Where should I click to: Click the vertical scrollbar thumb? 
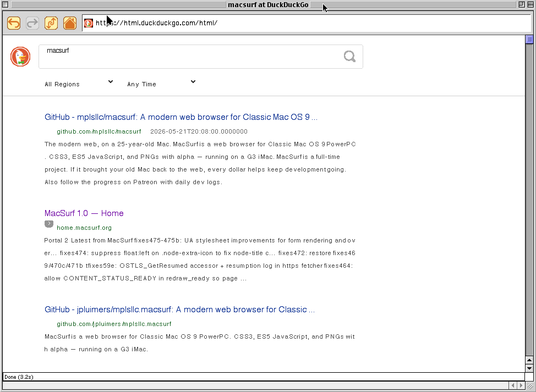coord(529,40)
